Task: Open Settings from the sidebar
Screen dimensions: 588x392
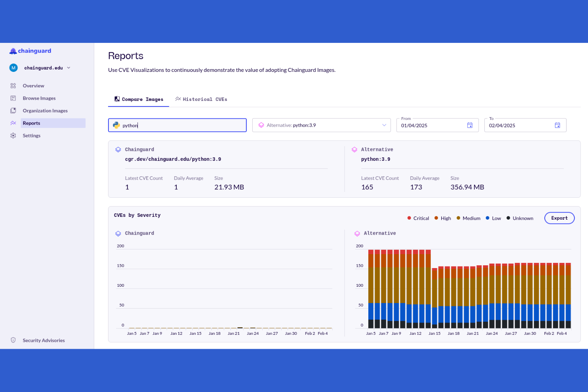Action: [31, 136]
